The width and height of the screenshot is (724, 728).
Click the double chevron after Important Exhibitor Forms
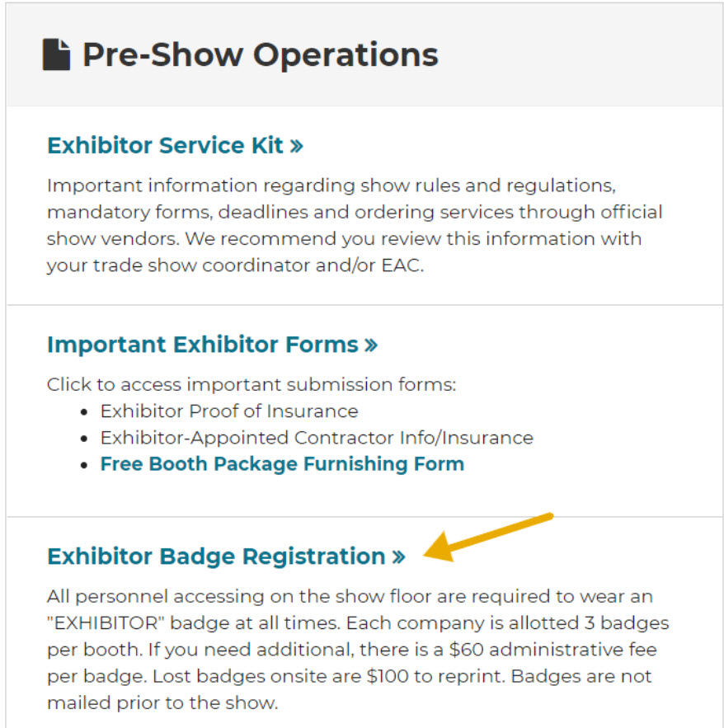point(371,345)
